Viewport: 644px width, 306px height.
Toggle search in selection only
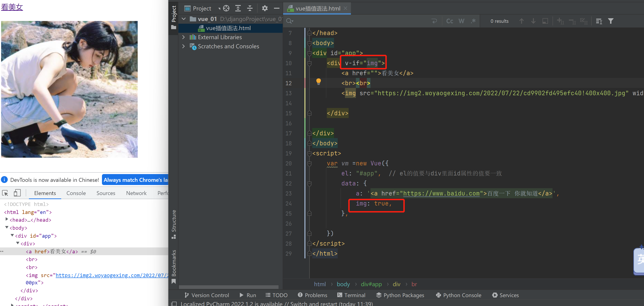[545, 21]
